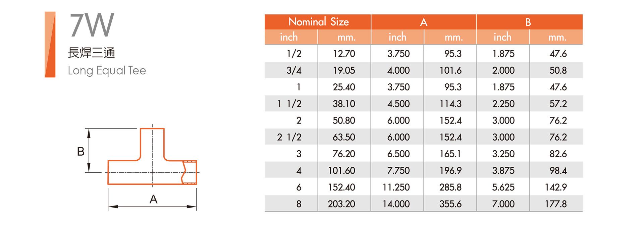Click the 2 1/2 inch row label
This screenshot has width=644, height=237.
[289, 137]
